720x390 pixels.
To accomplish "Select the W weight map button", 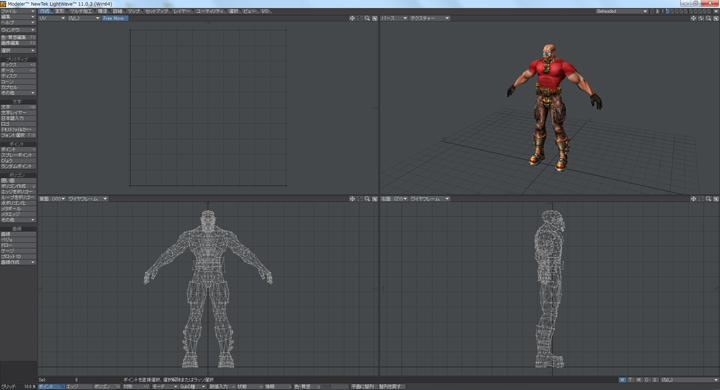I will (x=622, y=380).
